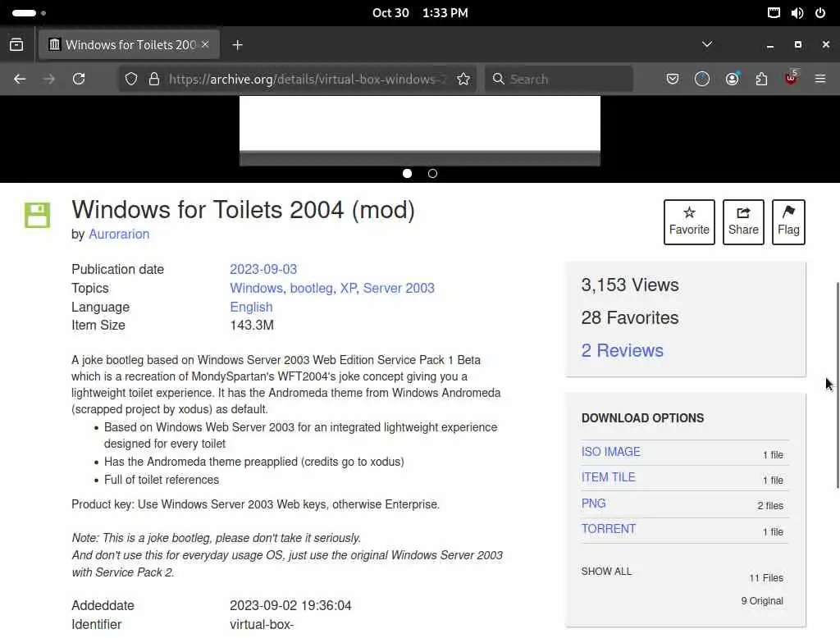Open the clock and calendar in the top bar
The image size is (840, 638).
[420, 13]
